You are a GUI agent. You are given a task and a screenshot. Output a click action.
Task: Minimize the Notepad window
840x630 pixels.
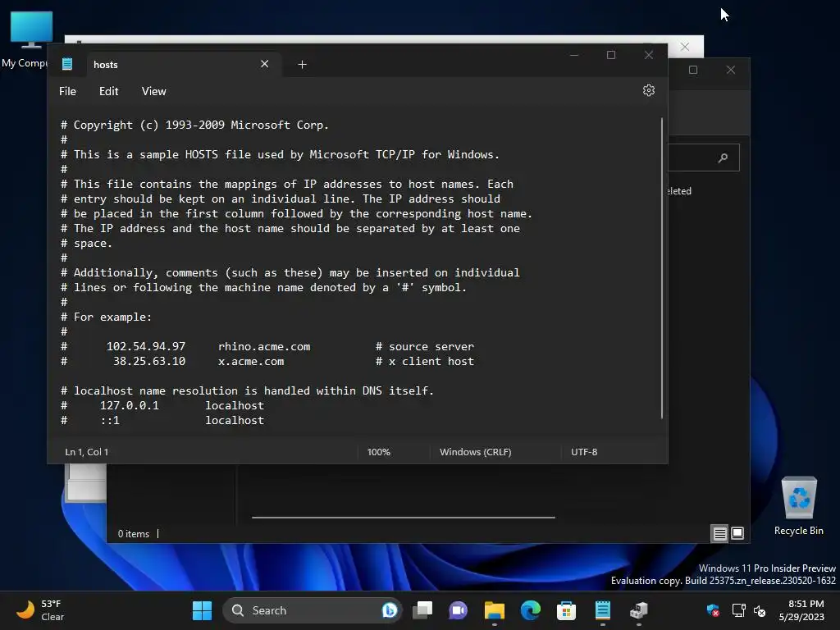(574, 55)
